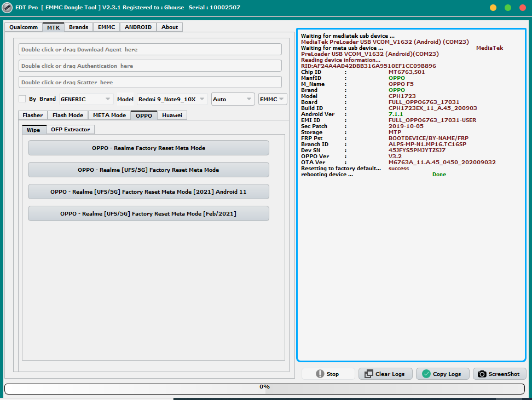Switch to the META Mode tab
Screen dimensions: 532x400
click(109, 115)
